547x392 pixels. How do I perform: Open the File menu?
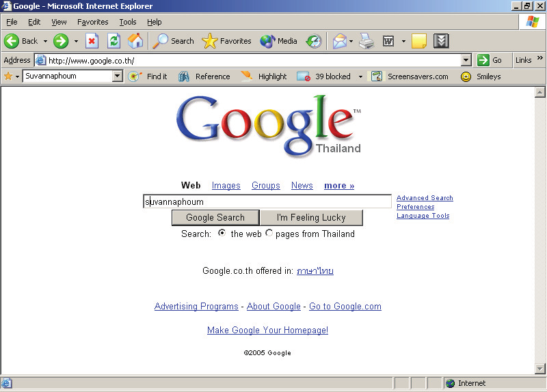click(x=12, y=22)
